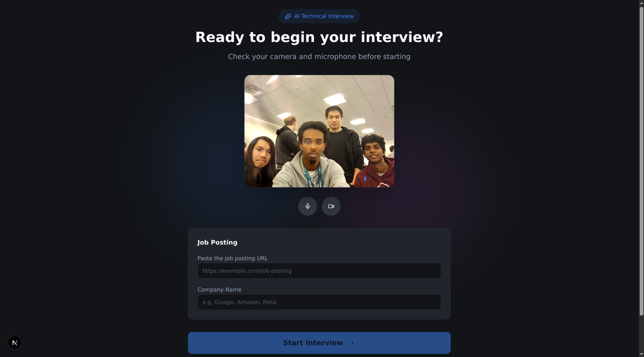
Task: Focus the job posting URL field
Action: pos(319,271)
